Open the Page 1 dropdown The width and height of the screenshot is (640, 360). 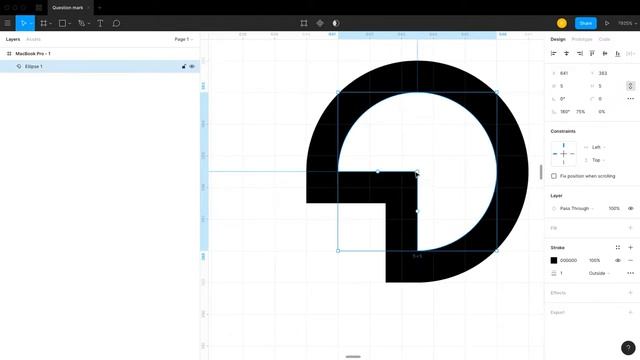183,39
